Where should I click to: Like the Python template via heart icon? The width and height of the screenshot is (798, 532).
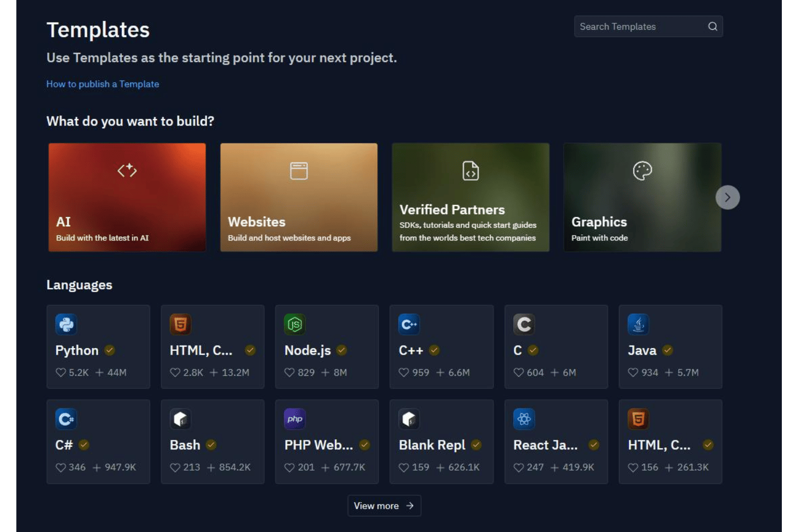tap(61, 372)
